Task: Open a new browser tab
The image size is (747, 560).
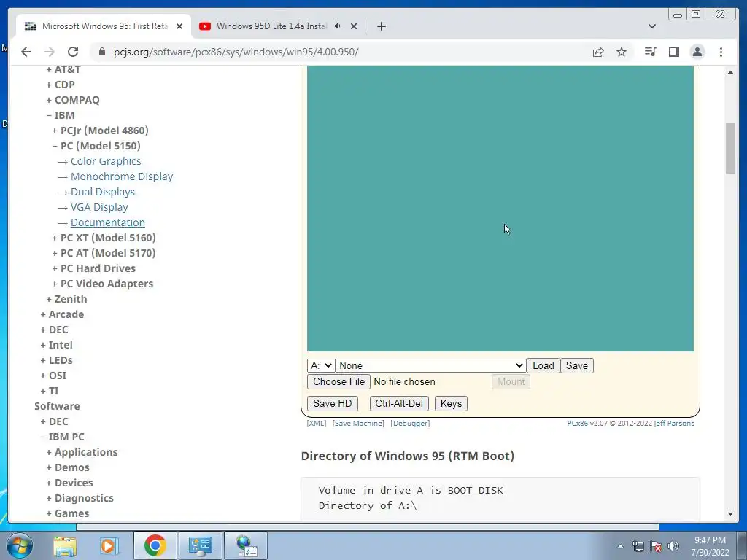Action: tap(381, 26)
